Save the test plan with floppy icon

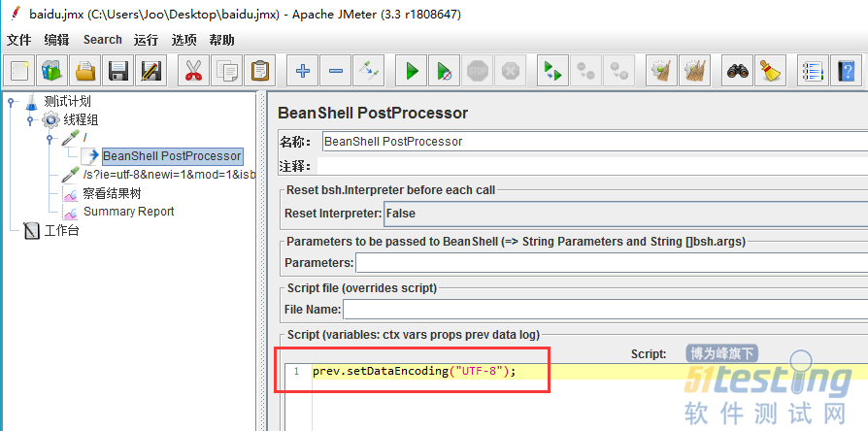pos(118,71)
